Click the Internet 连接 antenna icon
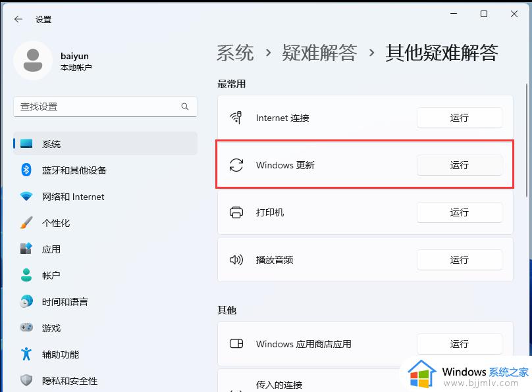The image size is (532, 392). [236, 118]
